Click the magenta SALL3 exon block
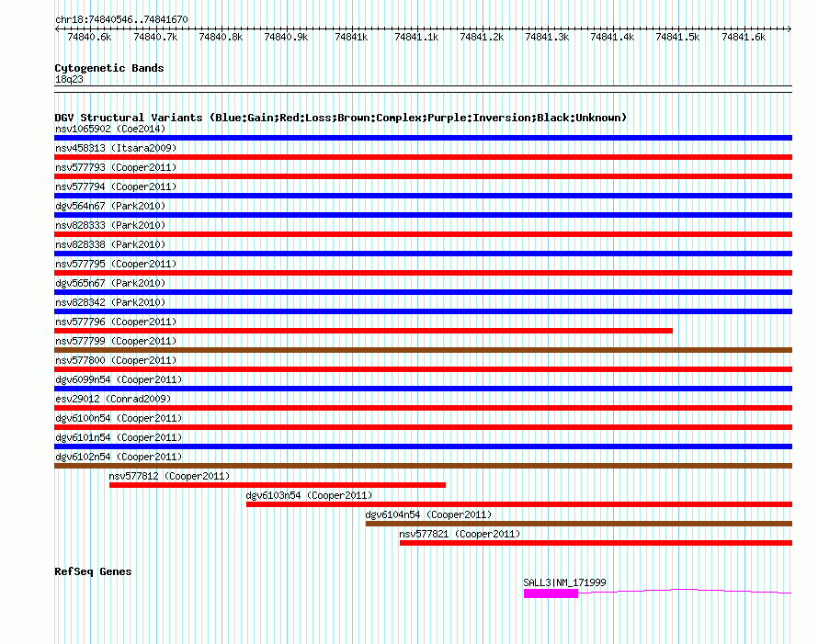Image resolution: width=818 pixels, height=644 pixels. coord(551,593)
